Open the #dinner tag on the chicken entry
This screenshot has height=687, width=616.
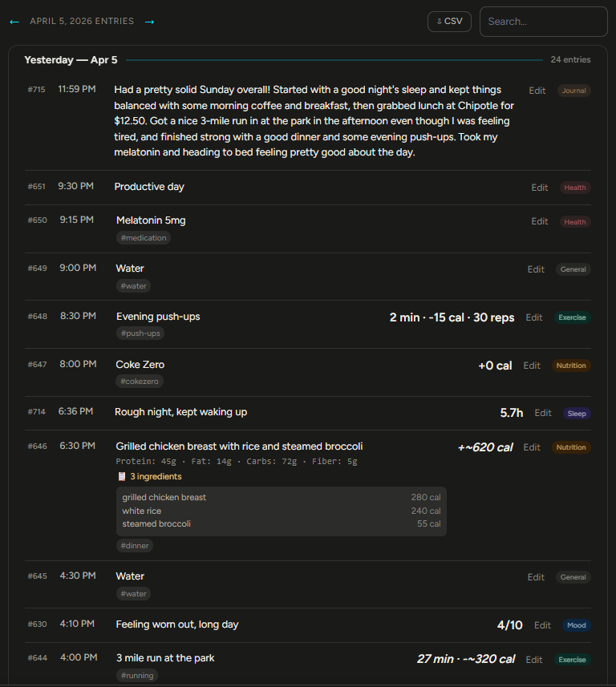point(134,545)
